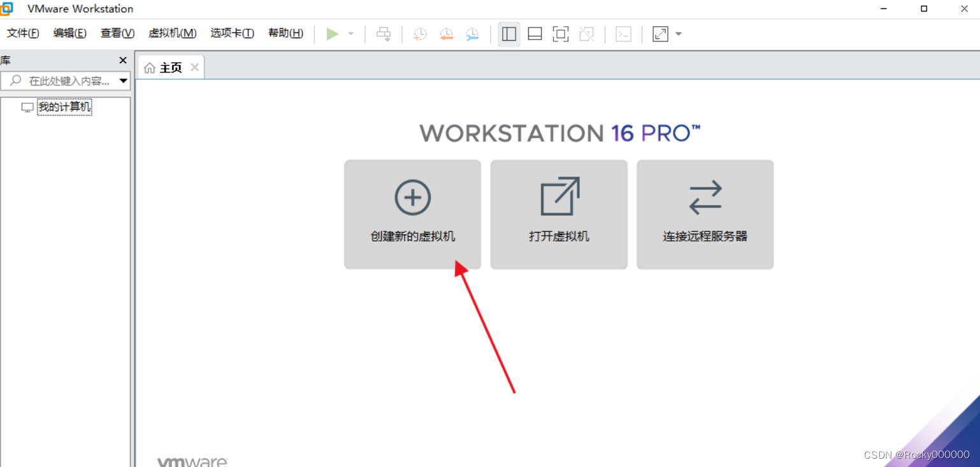Activate the split panel view button
980x467 pixels.
point(508,34)
